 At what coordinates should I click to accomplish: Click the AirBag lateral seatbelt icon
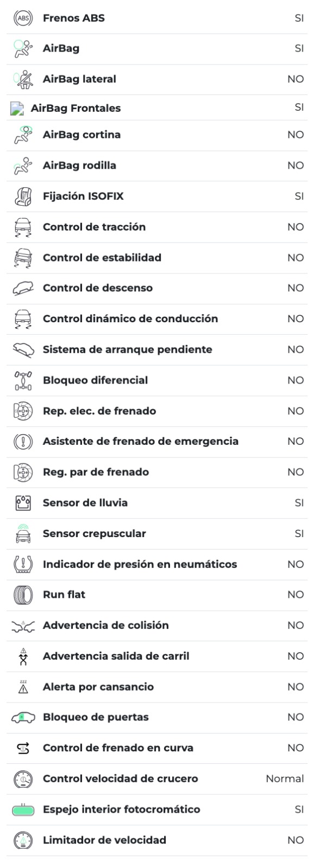click(22, 79)
